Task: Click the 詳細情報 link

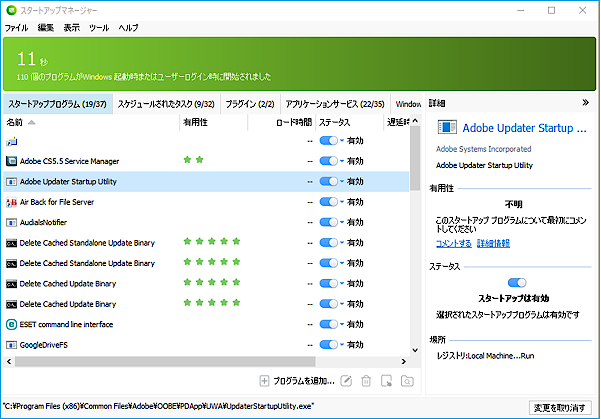Action: tap(493, 243)
